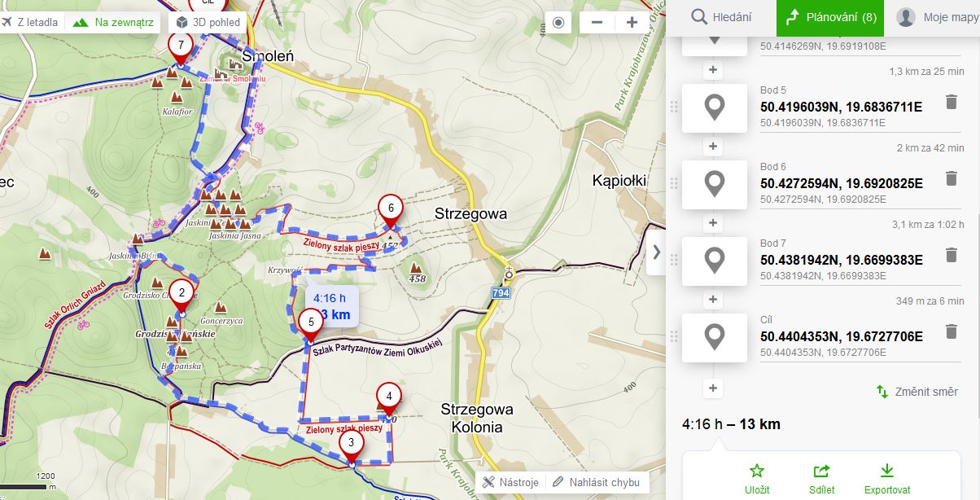The image size is (980, 500).
Task: Click the Jaskinia Jasna cave label
Action: click(x=234, y=236)
